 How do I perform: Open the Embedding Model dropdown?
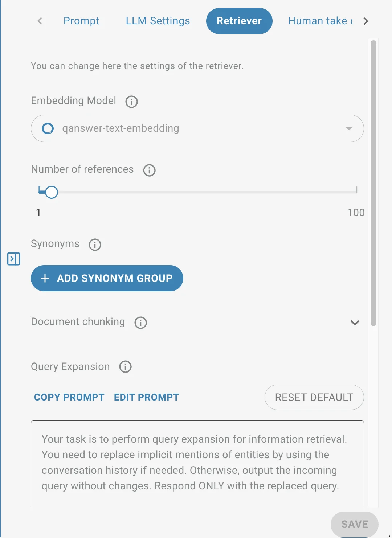tap(197, 128)
